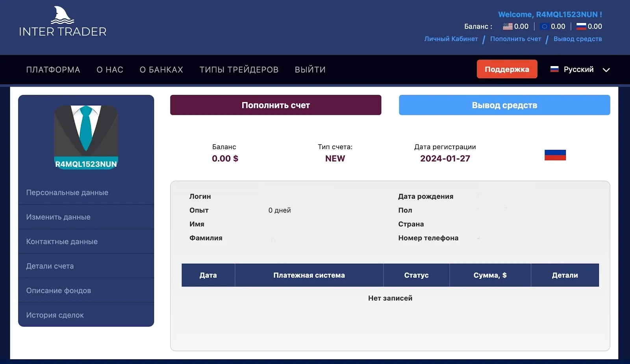Click the Welcome, R4MQL1523NUN greeting text
The width and height of the screenshot is (630, 364).
pyautogui.click(x=550, y=15)
